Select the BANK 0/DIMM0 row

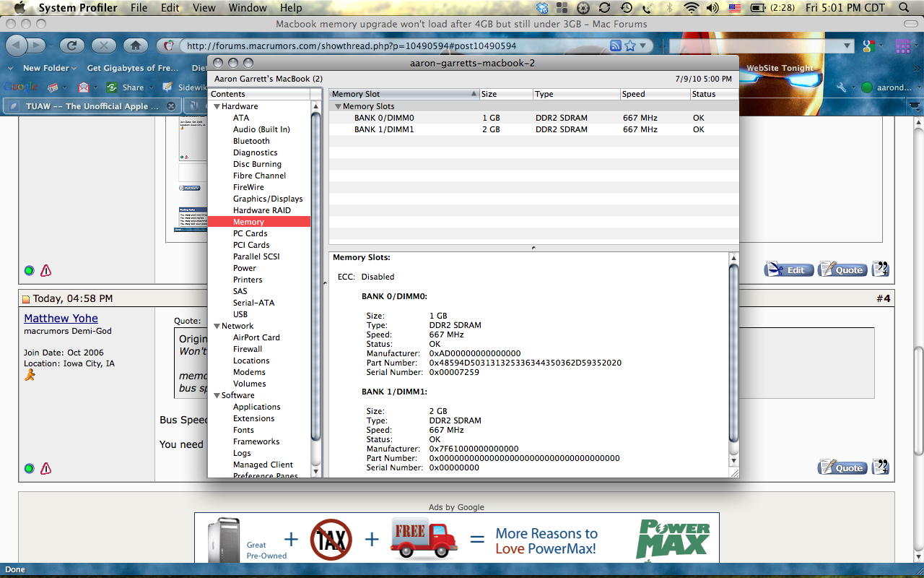[x=533, y=118]
